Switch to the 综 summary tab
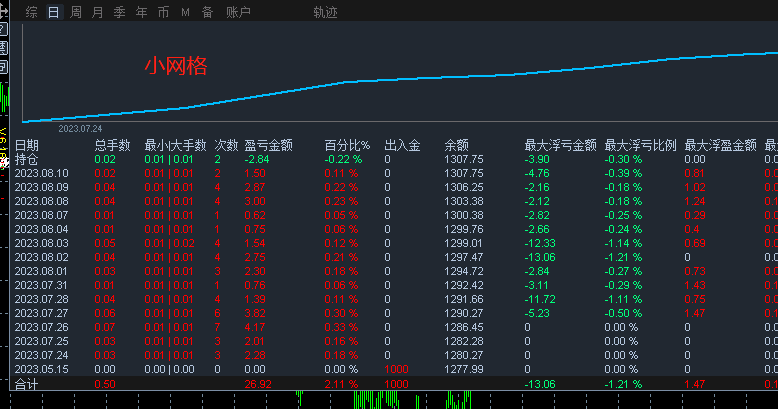The width and height of the screenshot is (778, 409). click(31, 12)
